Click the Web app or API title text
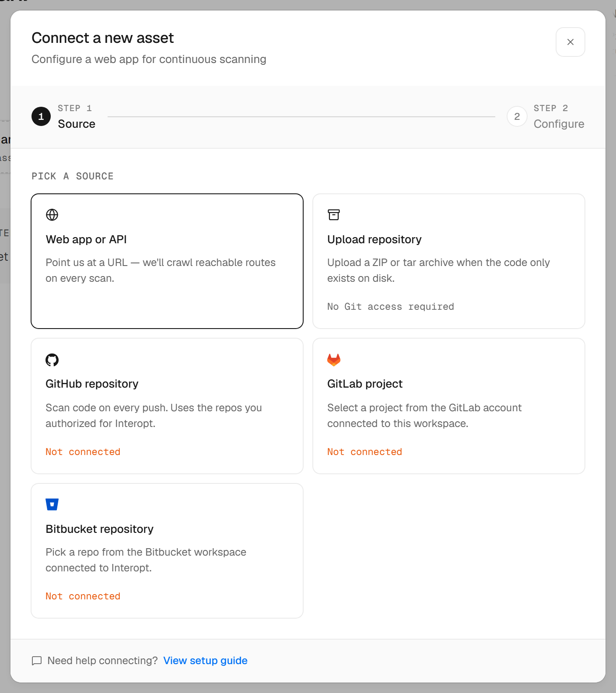This screenshot has width=616, height=693. (86, 239)
